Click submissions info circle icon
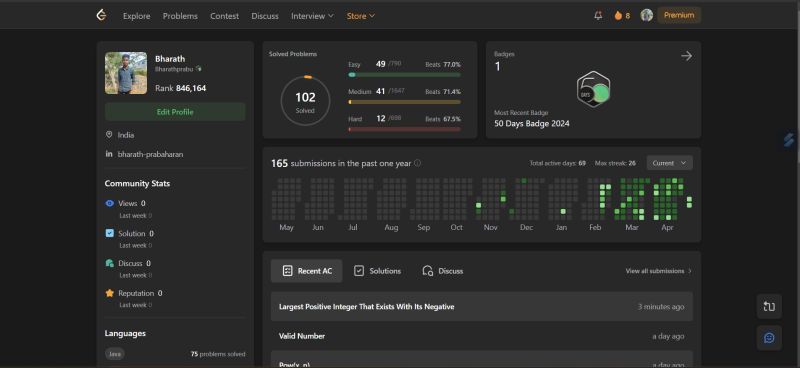800x368 pixels. [417, 163]
